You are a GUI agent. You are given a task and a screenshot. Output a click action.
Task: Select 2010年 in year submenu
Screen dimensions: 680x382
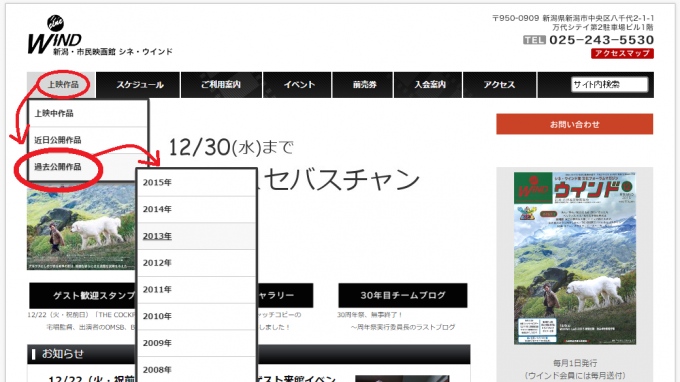click(196, 317)
